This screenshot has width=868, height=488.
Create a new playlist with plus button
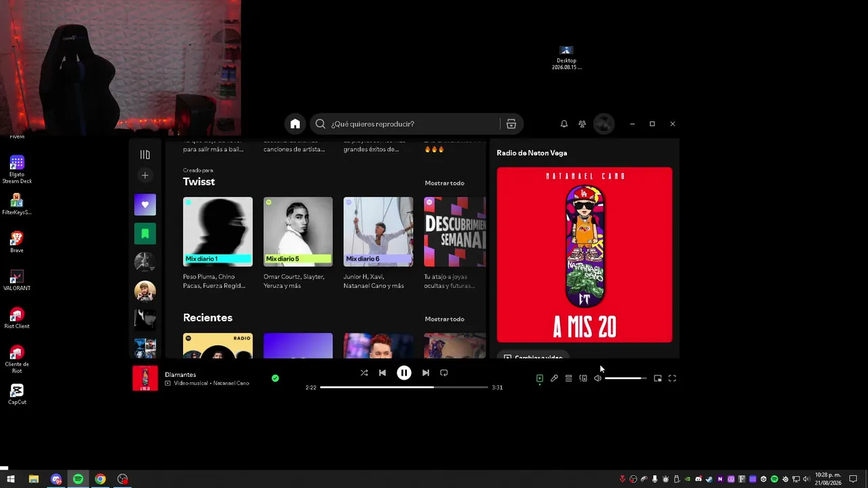(145, 176)
